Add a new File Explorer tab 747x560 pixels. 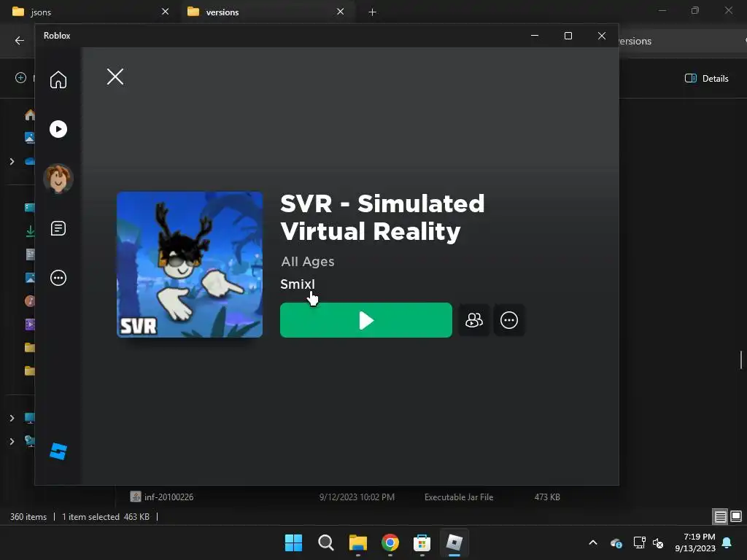[373, 12]
